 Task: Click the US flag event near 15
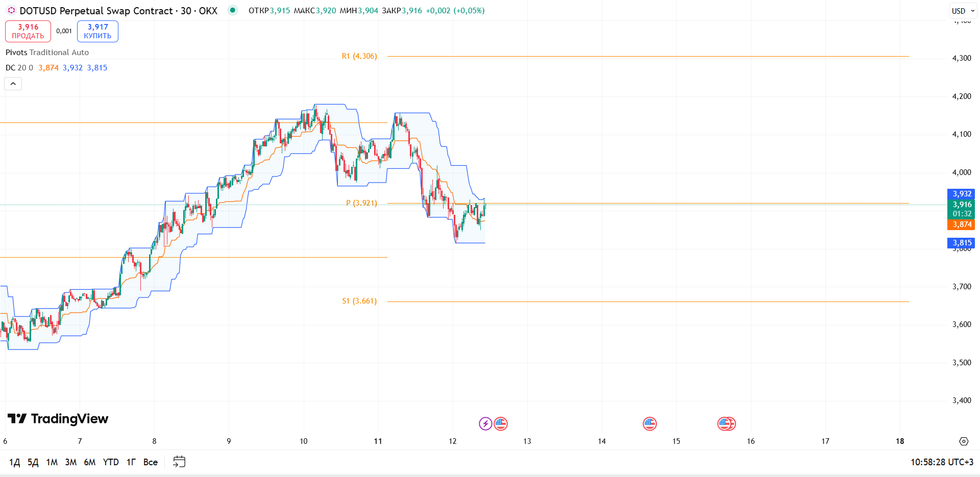coord(650,423)
